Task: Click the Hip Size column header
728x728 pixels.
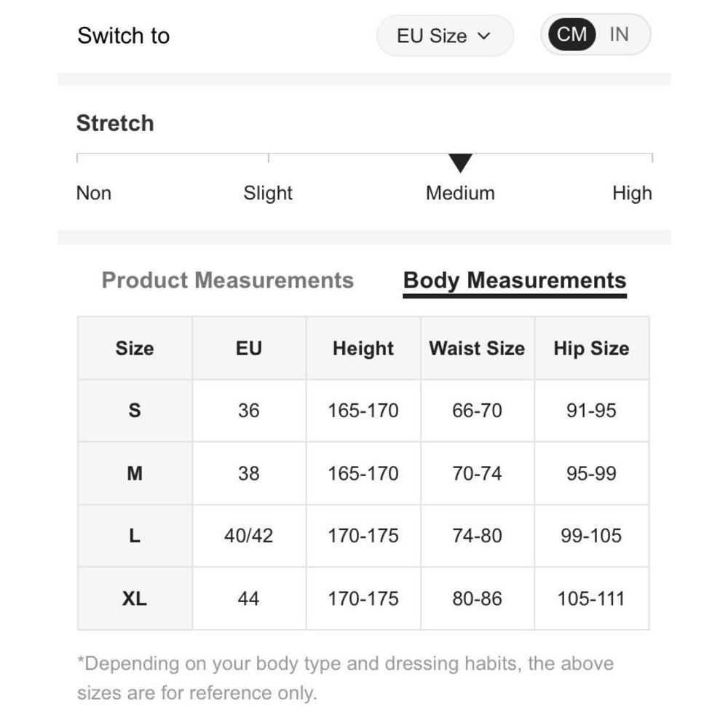Action: (591, 348)
